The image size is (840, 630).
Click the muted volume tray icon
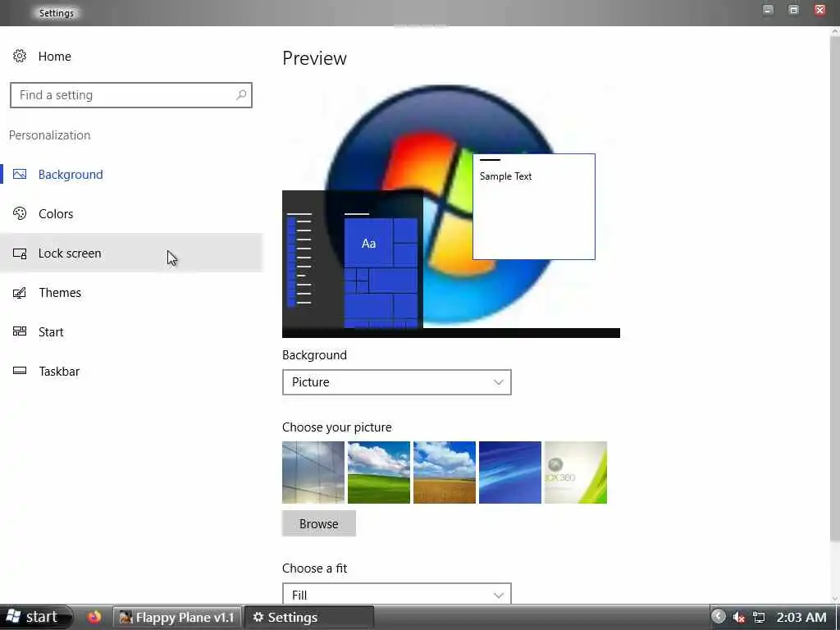coord(739,617)
